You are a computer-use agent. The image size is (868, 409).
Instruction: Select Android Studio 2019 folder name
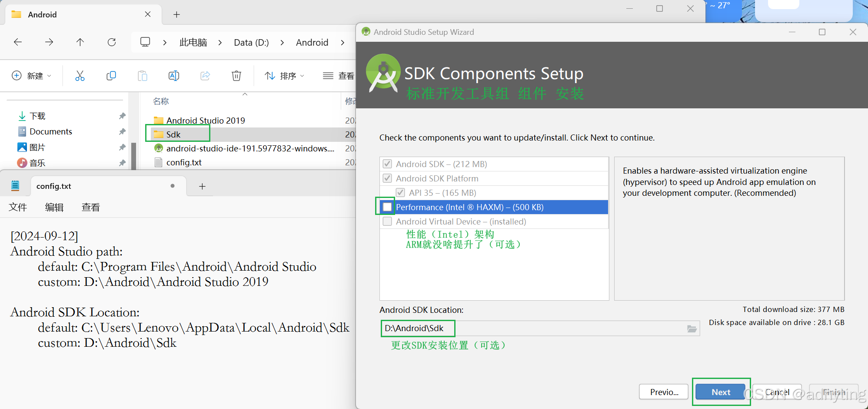(206, 121)
